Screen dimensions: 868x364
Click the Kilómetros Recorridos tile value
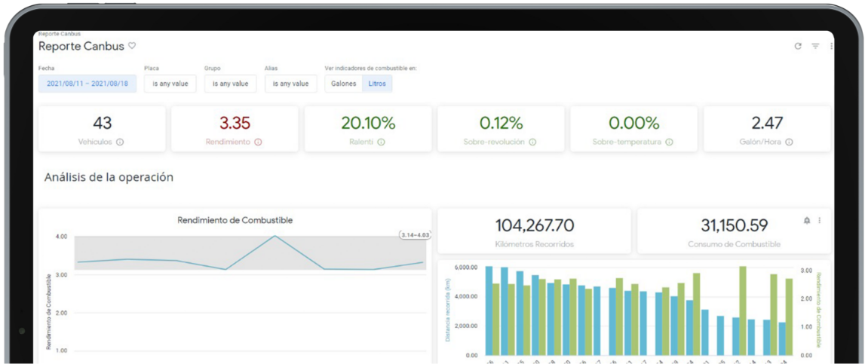coord(534,225)
